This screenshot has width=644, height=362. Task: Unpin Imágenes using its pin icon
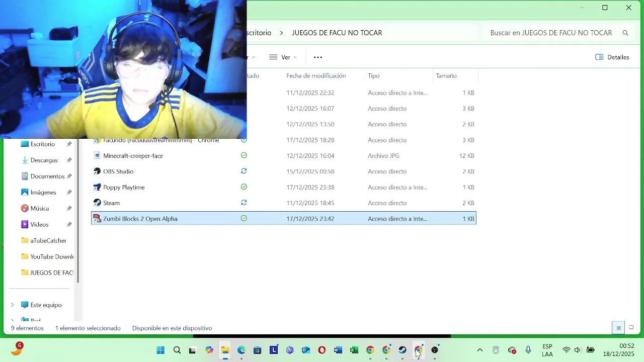tap(69, 193)
